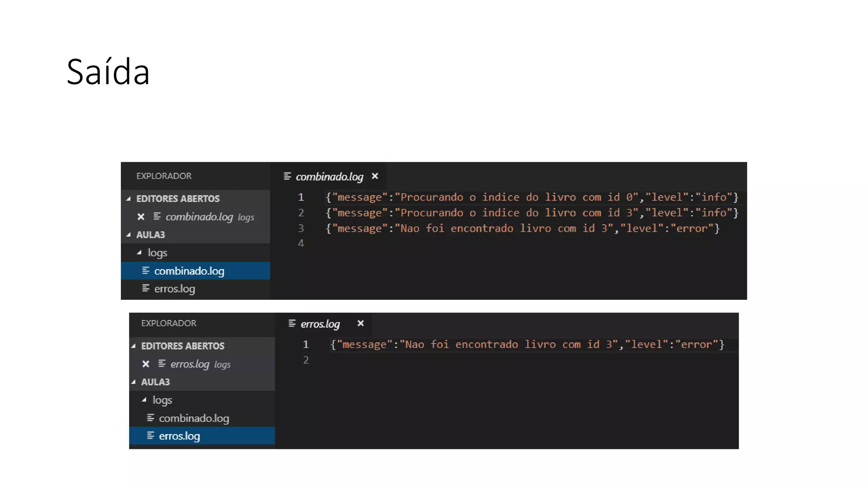The image size is (868, 488).
Task: Close the combinado.log editor tab
Action: tap(375, 176)
